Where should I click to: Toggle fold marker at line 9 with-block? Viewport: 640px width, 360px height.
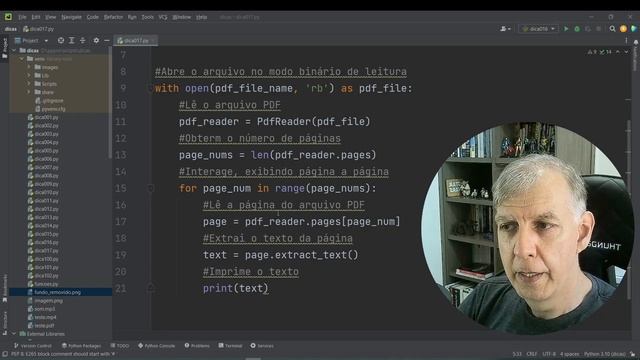tap(151, 88)
